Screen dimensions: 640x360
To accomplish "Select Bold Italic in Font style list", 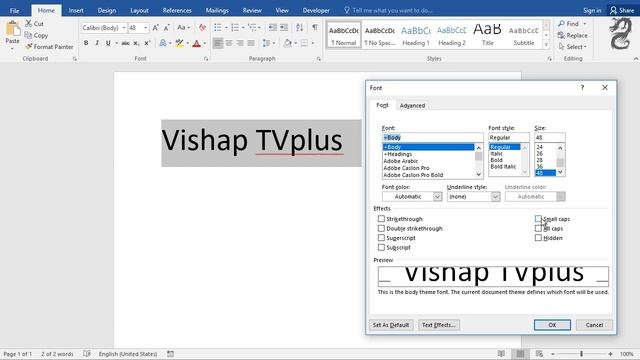I will (x=503, y=167).
